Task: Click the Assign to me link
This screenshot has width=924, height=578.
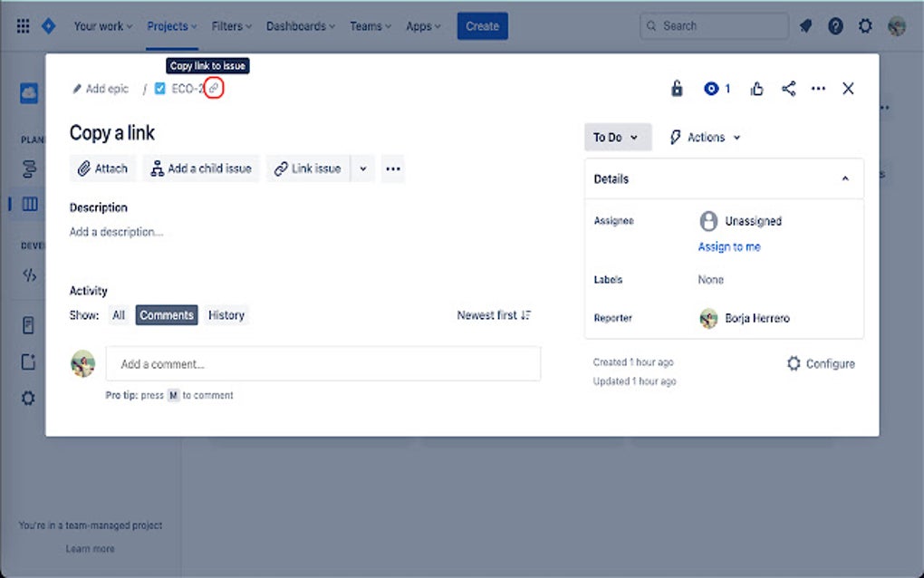Action: pos(728,246)
